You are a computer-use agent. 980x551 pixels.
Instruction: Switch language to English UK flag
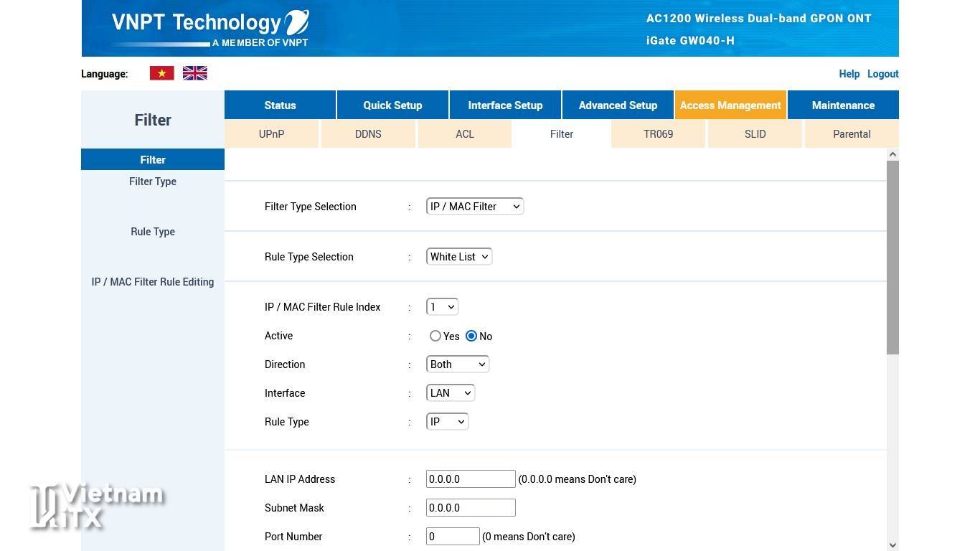[194, 73]
